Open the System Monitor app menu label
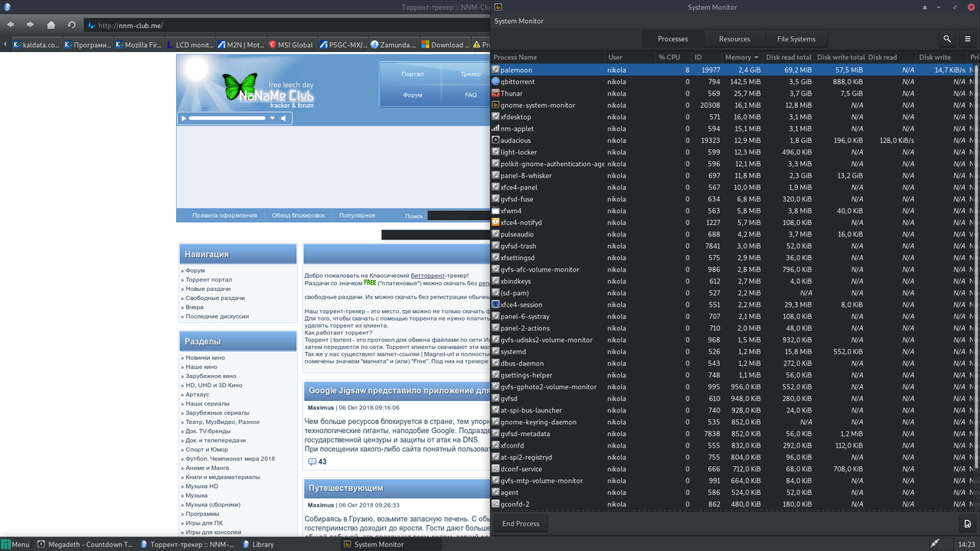The height and width of the screenshot is (551, 980). [x=518, y=21]
